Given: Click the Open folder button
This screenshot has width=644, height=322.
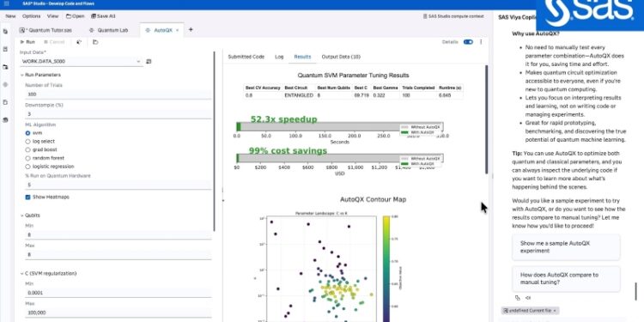Looking at the screenshot, I should point(76,16).
